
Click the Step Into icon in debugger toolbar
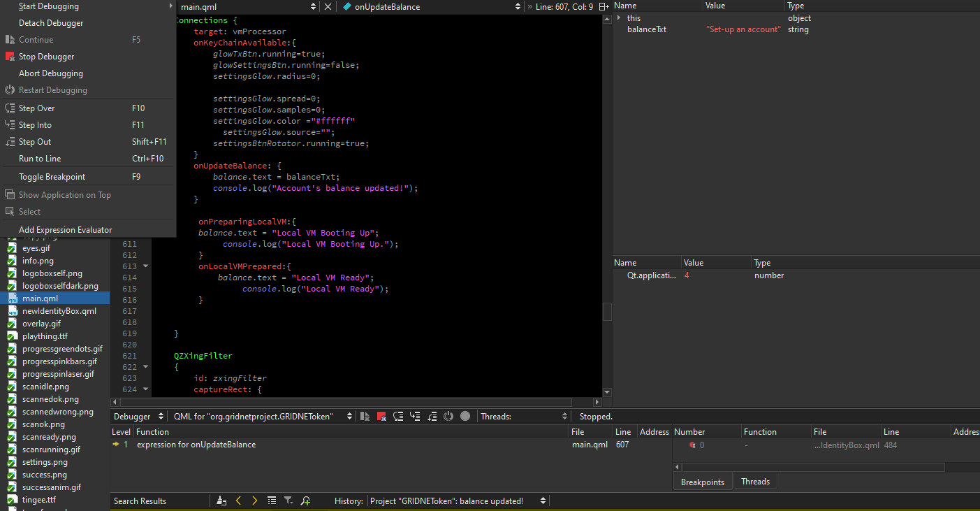415,416
